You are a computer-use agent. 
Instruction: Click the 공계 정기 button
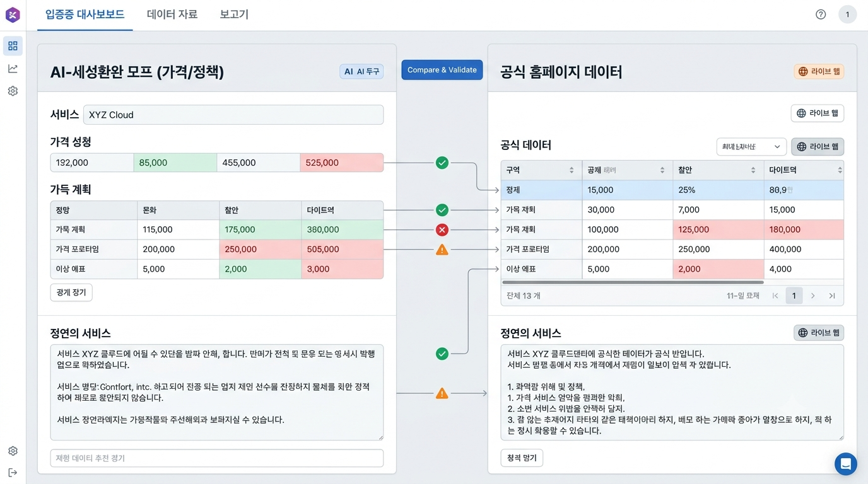click(71, 292)
